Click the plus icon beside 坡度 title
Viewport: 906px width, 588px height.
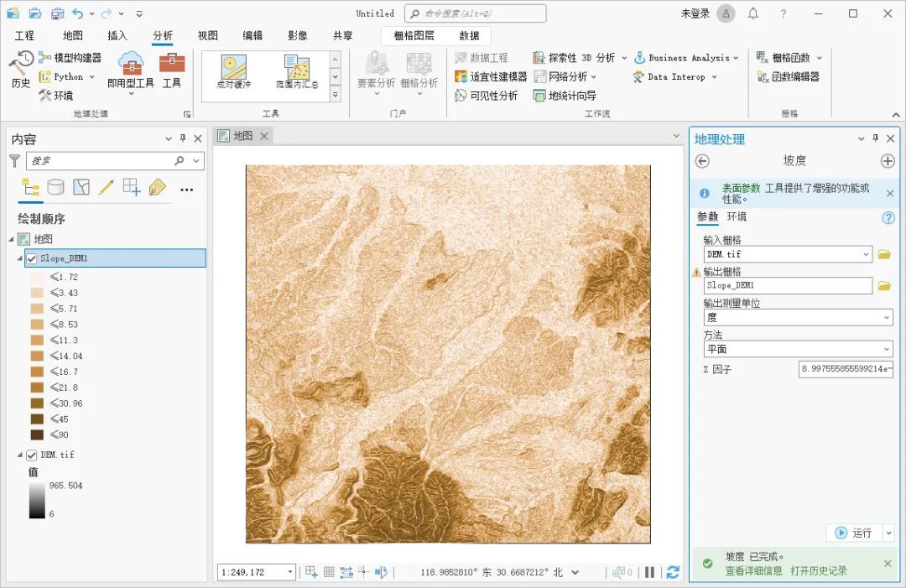point(888,161)
